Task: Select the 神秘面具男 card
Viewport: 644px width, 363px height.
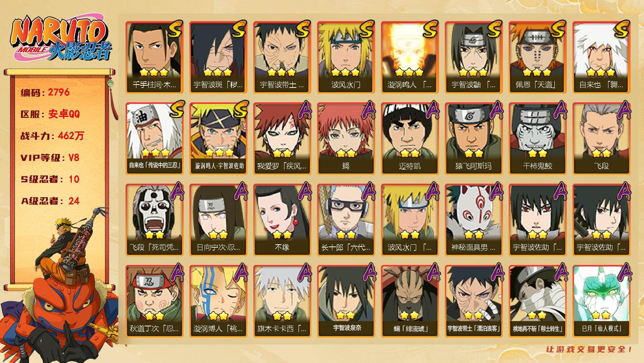Action: coord(473,220)
